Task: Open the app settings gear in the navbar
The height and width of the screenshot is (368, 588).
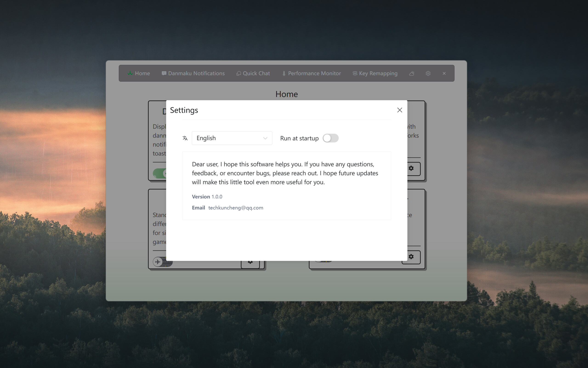Action: coord(428,73)
